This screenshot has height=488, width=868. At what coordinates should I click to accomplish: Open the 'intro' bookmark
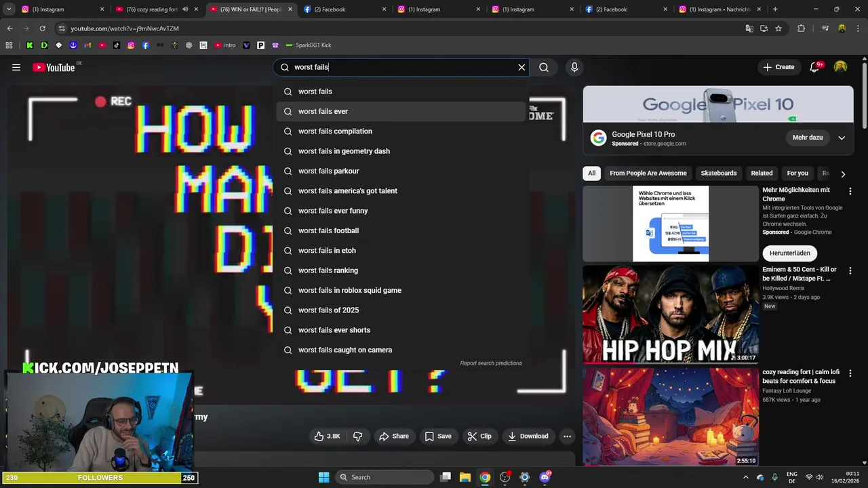point(225,45)
